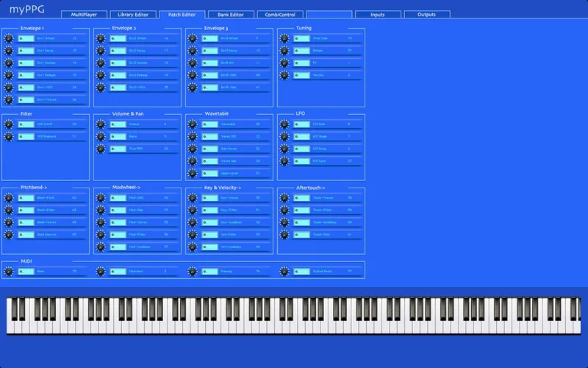Click the Touch->Mod knob
588x368 pixels.
[x=284, y=235]
